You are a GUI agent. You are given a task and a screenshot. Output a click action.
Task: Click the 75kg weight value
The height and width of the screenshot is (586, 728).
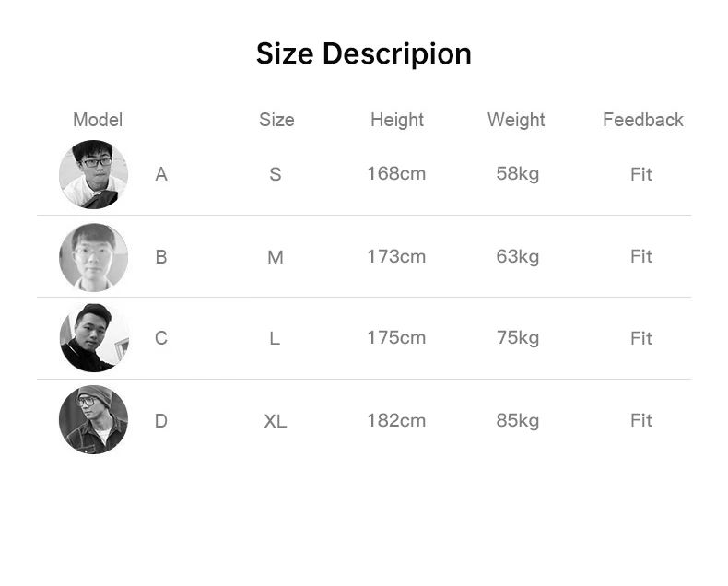(518, 337)
